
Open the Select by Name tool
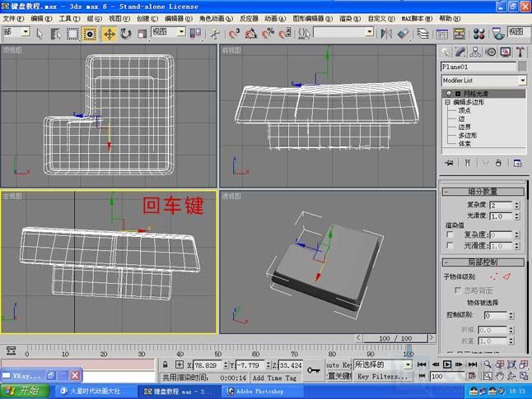(56, 34)
